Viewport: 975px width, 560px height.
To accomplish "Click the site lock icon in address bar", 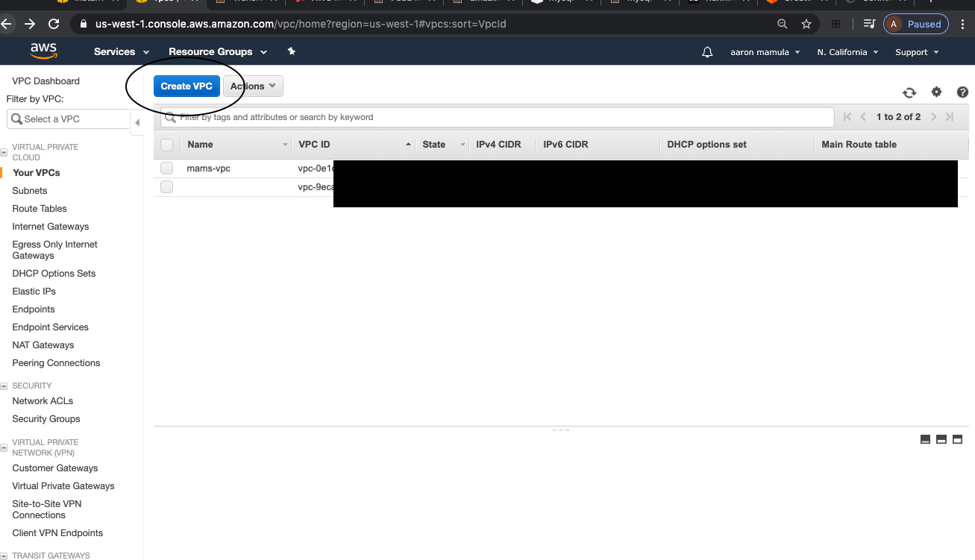I will tap(84, 24).
